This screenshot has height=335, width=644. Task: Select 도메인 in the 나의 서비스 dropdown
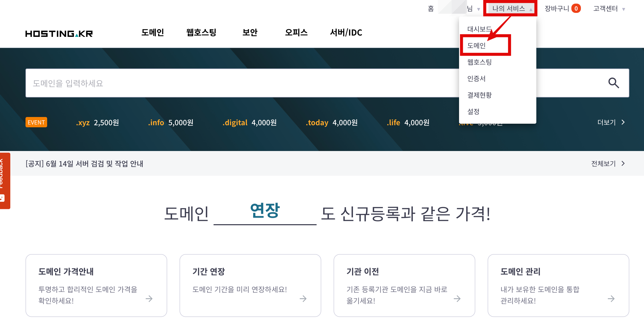click(476, 46)
